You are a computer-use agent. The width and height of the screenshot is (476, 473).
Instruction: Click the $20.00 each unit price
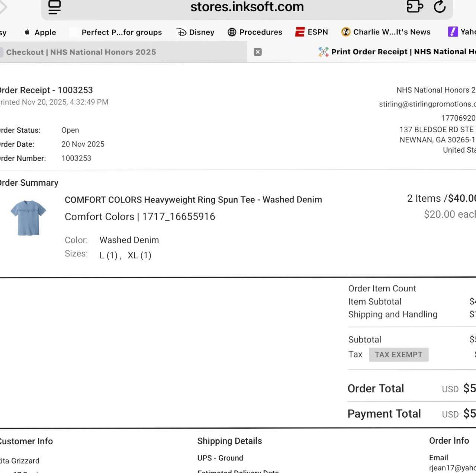tap(450, 214)
